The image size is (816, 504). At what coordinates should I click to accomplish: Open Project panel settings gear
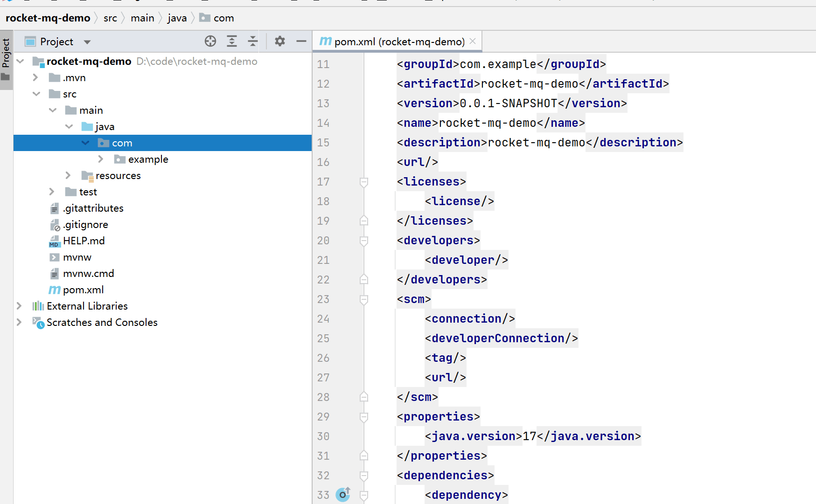pos(280,41)
